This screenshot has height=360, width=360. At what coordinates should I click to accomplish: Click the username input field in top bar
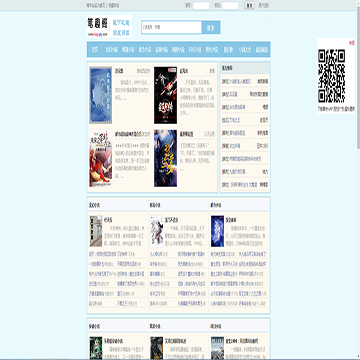click(x=201, y=6)
